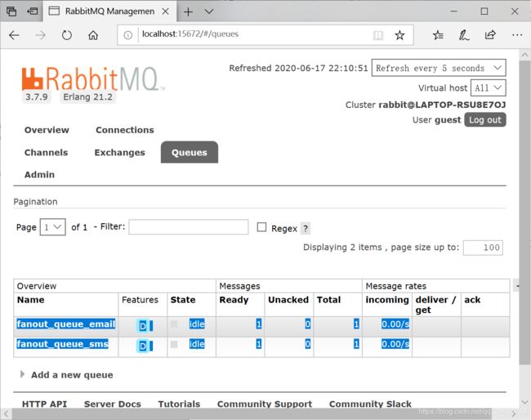The width and height of the screenshot is (531, 420).
Task: Maximize the browser window
Action: (484, 11)
